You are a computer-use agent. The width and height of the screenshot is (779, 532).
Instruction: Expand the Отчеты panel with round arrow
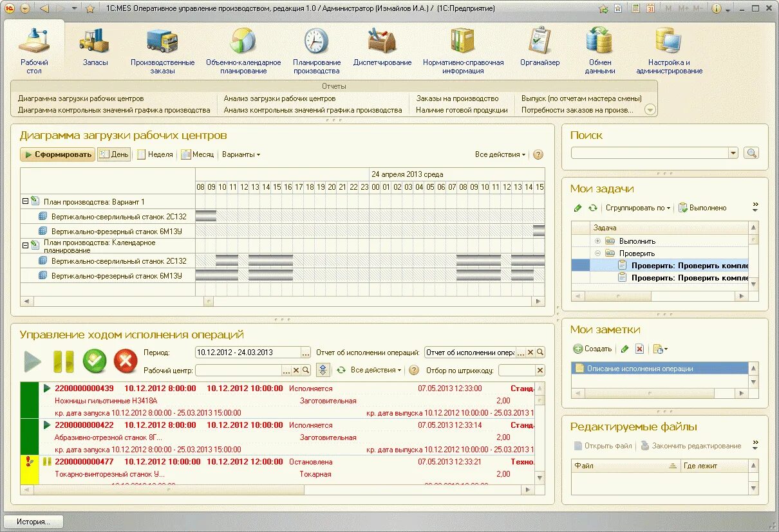(x=650, y=110)
